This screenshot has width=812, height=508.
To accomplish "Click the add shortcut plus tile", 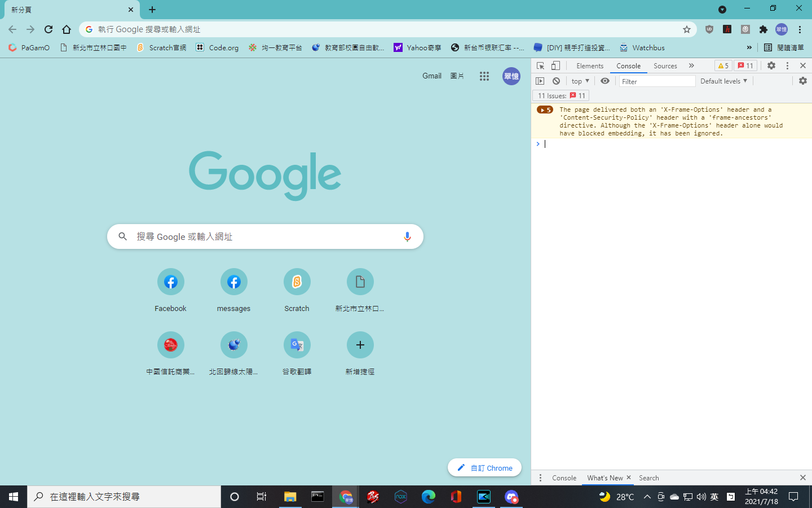I will click(360, 353).
